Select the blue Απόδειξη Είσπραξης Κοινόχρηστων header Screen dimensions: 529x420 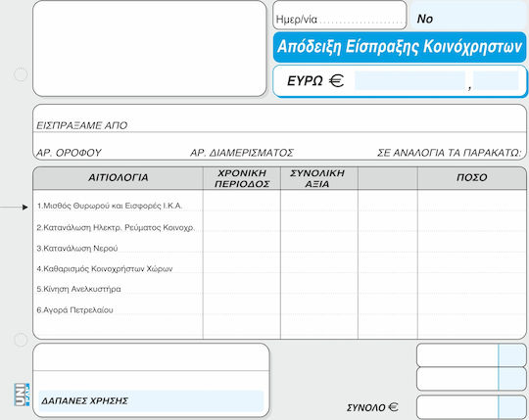pos(400,47)
